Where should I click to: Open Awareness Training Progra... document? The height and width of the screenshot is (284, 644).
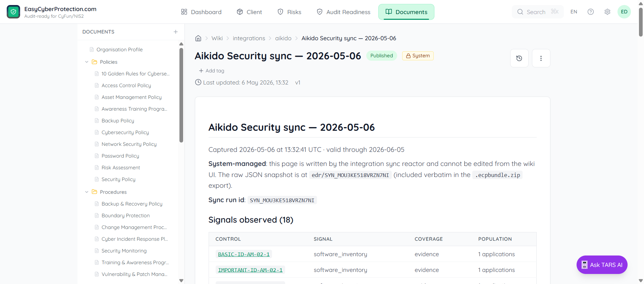coord(134,109)
